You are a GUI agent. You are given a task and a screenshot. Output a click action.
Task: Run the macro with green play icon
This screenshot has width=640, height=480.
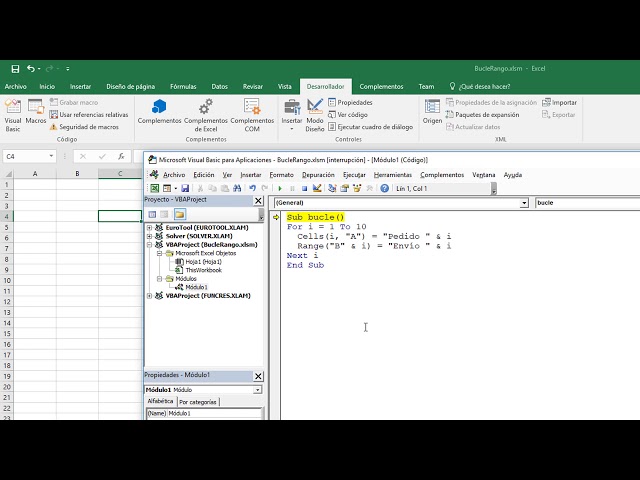pos(280,188)
